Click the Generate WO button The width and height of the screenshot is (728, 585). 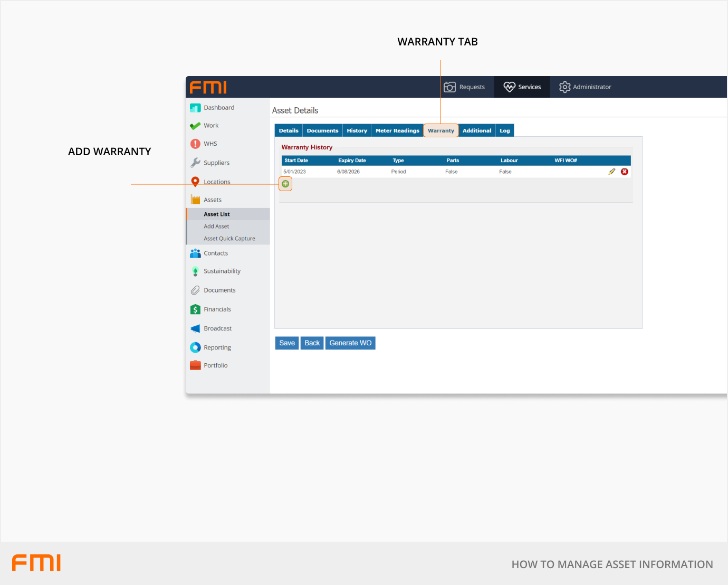pos(350,343)
